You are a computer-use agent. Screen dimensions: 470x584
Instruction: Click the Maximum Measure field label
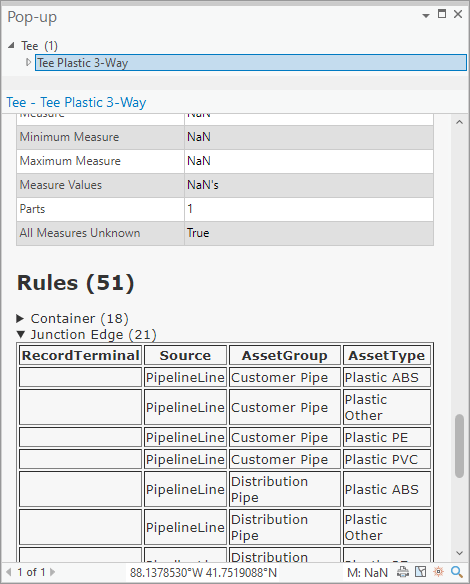(x=70, y=161)
